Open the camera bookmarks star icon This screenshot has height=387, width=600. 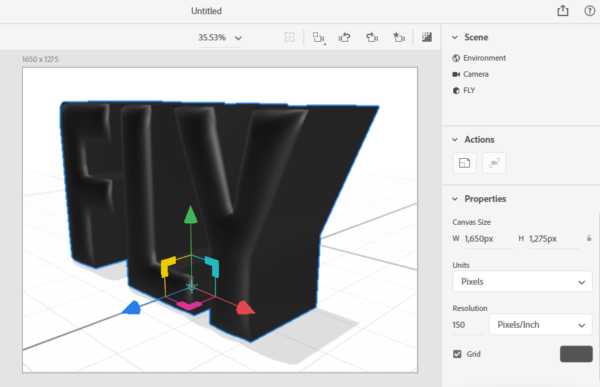pyautogui.click(x=399, y=37)
